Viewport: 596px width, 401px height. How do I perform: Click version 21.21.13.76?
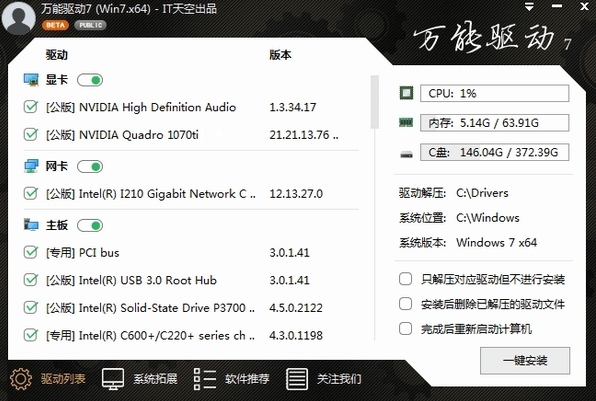coord(304,135)
